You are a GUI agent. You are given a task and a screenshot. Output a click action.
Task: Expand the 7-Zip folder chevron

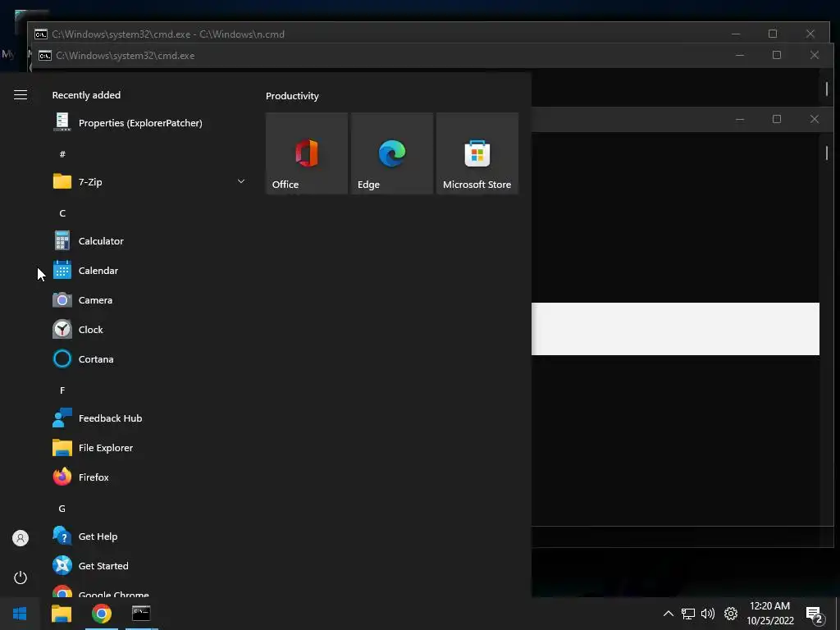pos(241,181)
